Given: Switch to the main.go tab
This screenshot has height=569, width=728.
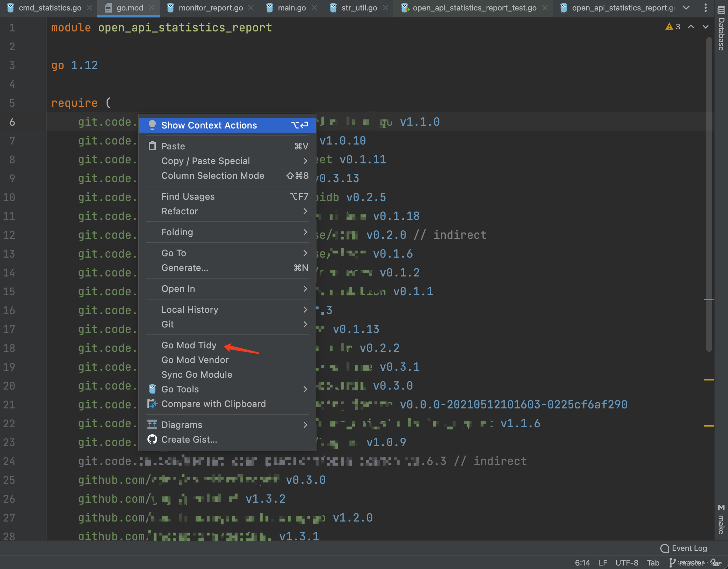Looking at the screenshot, I should [291, 8].
